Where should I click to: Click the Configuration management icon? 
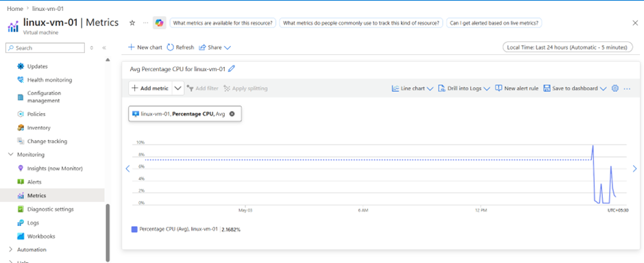click(x=21, y=97)
